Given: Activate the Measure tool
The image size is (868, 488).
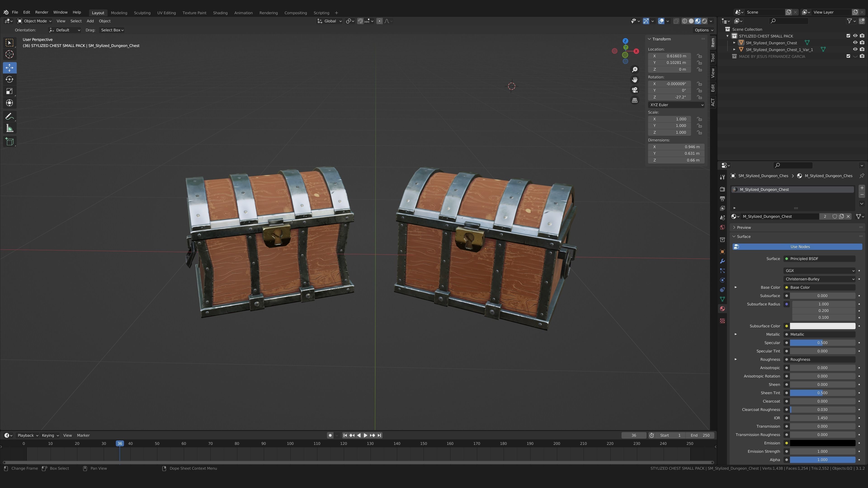Looking at the screenshot, I should click(9, 128).
